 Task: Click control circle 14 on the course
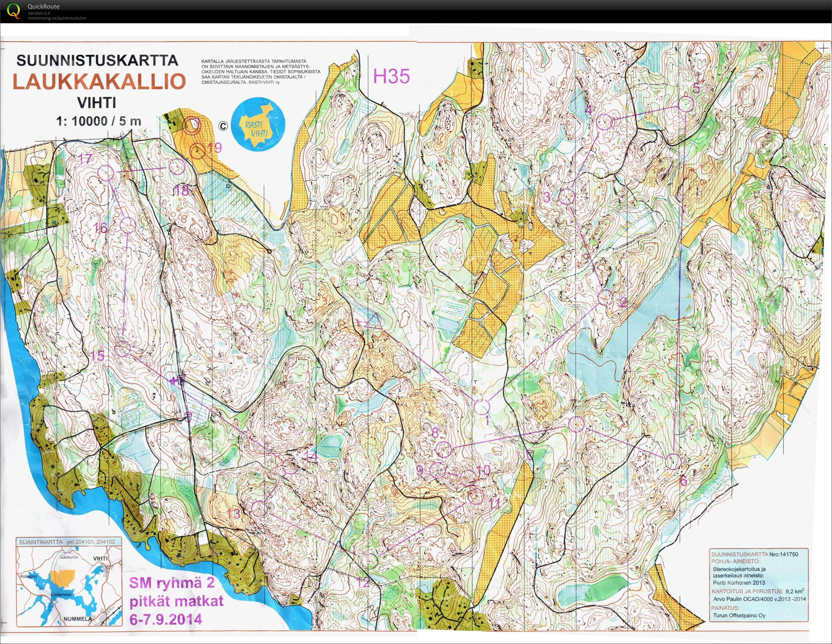[291, 466]
